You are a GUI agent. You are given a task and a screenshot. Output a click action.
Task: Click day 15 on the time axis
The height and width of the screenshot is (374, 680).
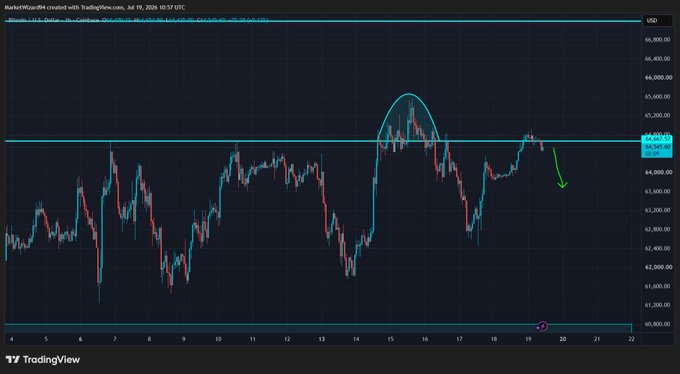click(x=390, y=339)
